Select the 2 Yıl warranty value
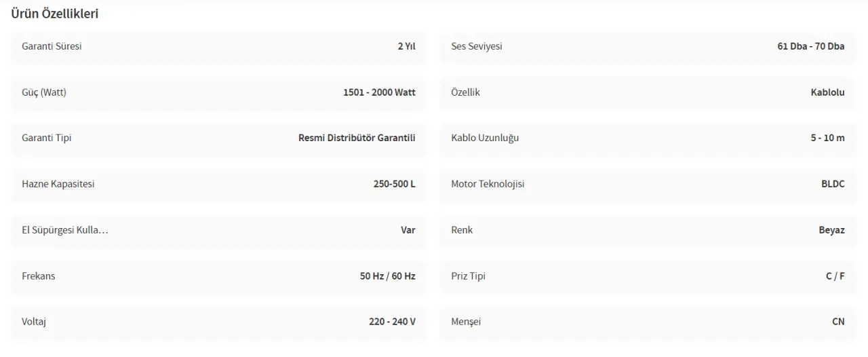 pyautogui.click(x=406, y=46)
